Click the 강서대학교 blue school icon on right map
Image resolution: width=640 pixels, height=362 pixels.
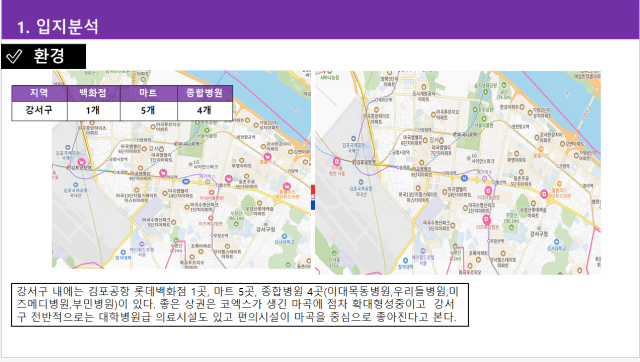pos(557,242)
